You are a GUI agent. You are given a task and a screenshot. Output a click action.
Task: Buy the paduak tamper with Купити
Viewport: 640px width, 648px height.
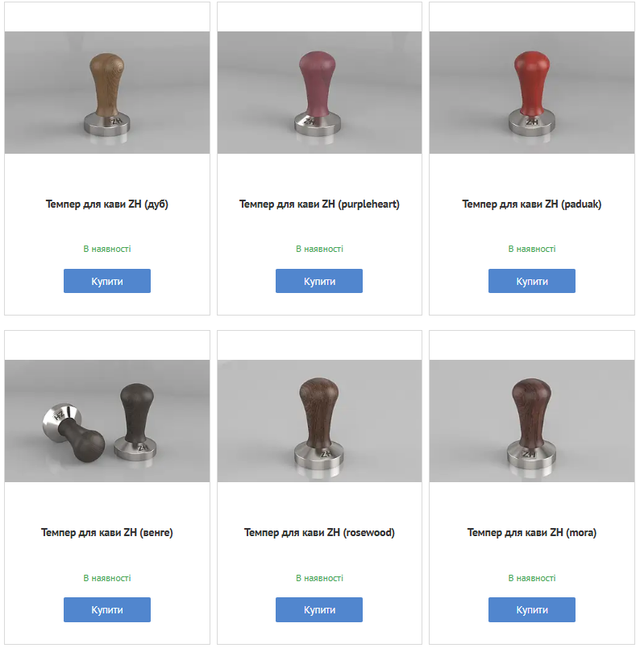[x=532, y=281]
